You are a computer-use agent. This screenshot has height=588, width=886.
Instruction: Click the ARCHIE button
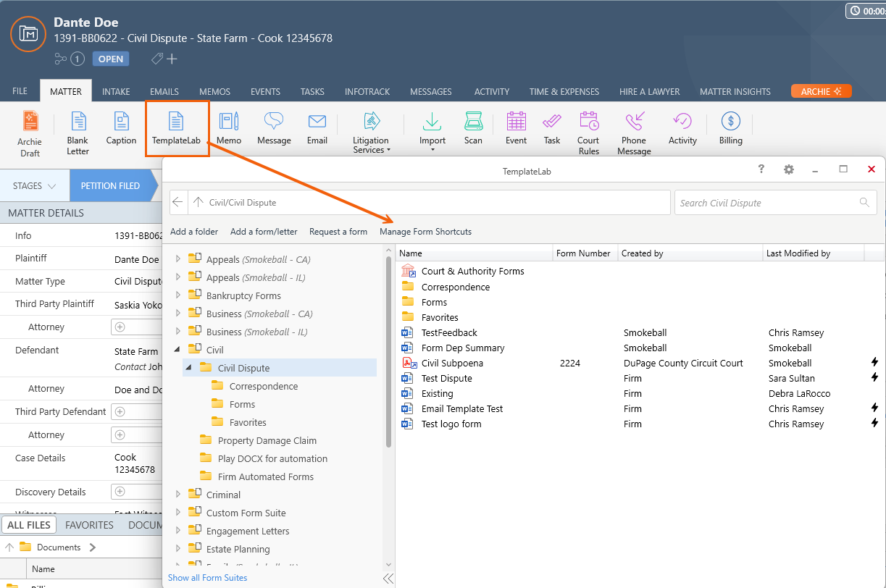pos(821,91)
